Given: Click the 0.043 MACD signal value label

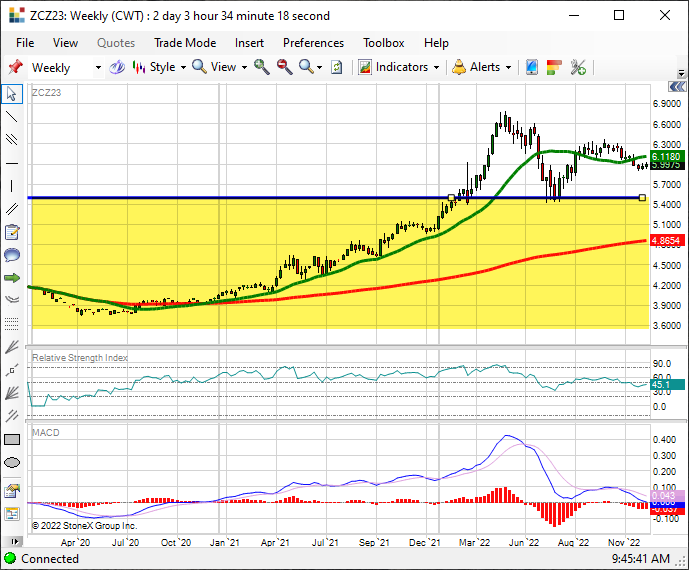Looking at the screenshot, I should pyautogui.click(x=667, y=496).
